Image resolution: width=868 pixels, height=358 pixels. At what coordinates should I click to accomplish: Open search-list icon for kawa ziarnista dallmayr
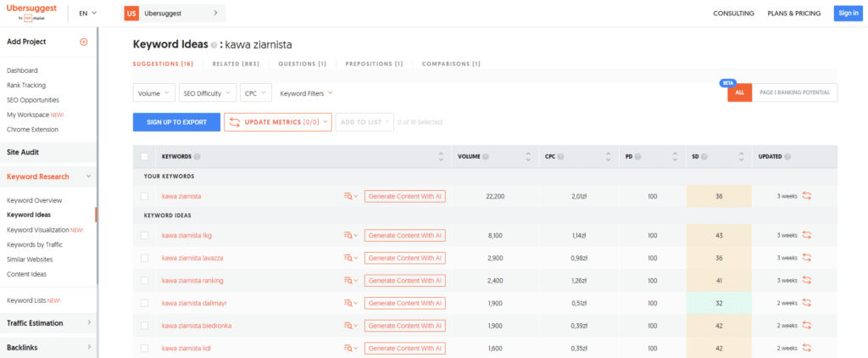(x=350, y=303)
